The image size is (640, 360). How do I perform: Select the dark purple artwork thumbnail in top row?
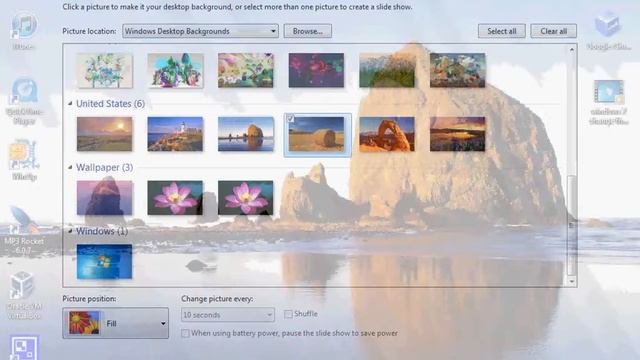316,70
